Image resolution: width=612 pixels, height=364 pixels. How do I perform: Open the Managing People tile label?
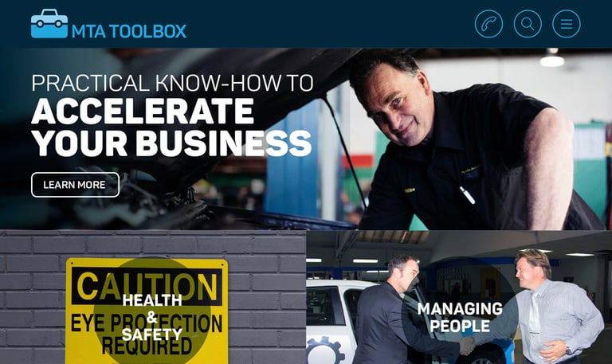(x=460, y=317)
